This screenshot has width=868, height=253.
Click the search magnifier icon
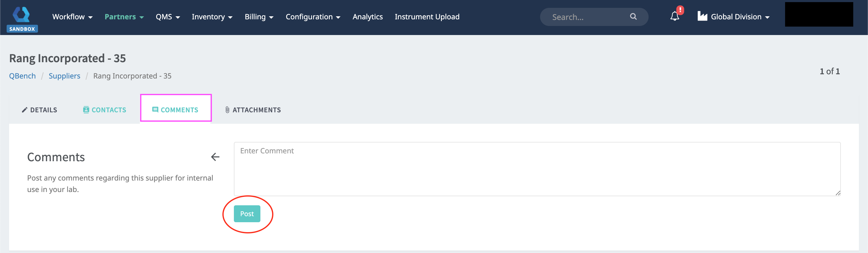[633, 17]
